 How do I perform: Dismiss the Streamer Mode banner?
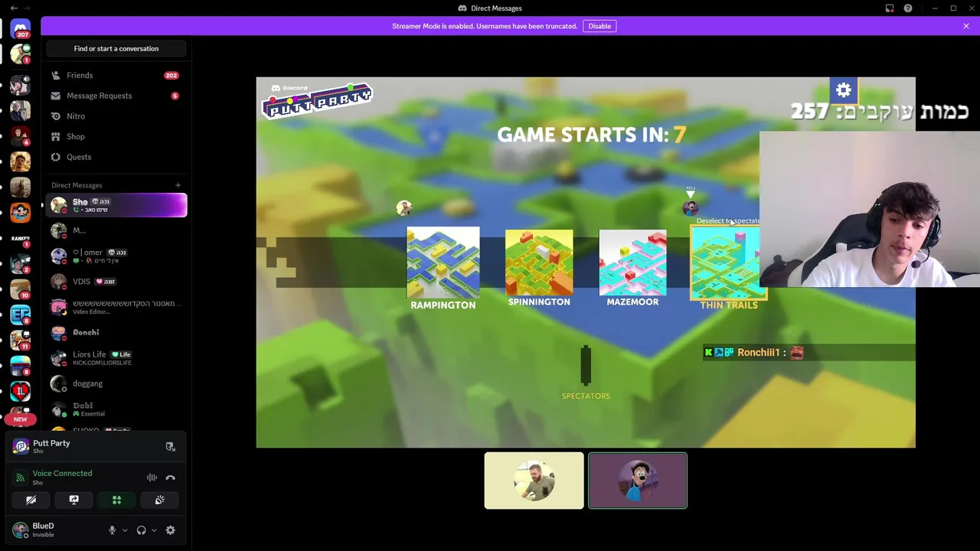coord(966,26)
